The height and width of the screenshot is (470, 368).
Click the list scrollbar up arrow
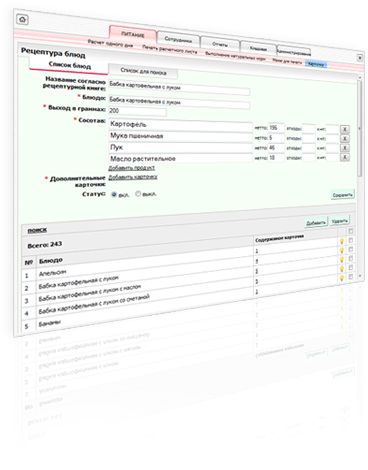[x=360, y=78]
